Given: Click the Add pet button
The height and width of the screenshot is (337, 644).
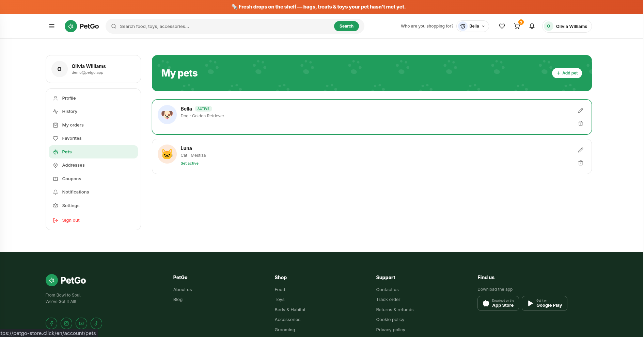Looking at the screenshot, I should [567, 73].
